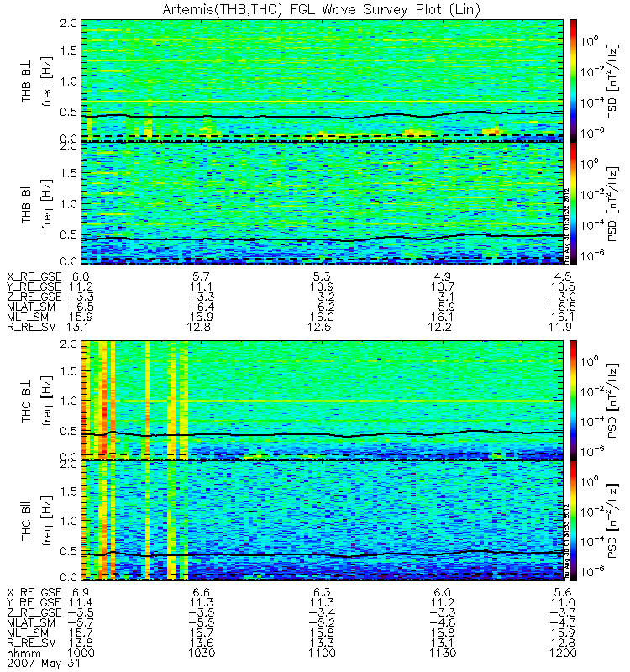Click the color bar beside the THB B∥ panel
This screenshot has width=630, height=672.
point(573,203)
